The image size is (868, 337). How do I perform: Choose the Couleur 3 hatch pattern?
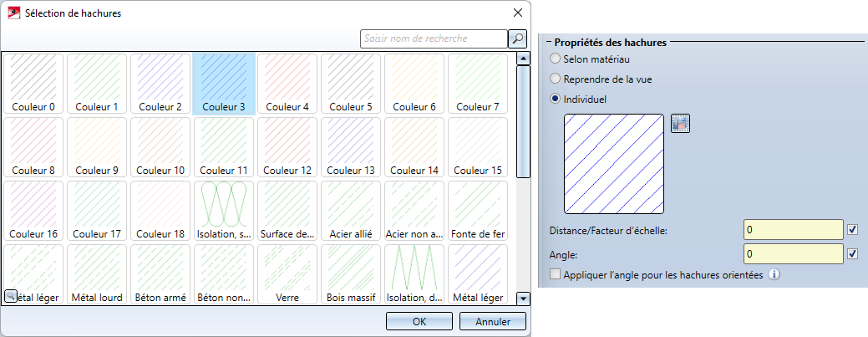coord(224,84)
